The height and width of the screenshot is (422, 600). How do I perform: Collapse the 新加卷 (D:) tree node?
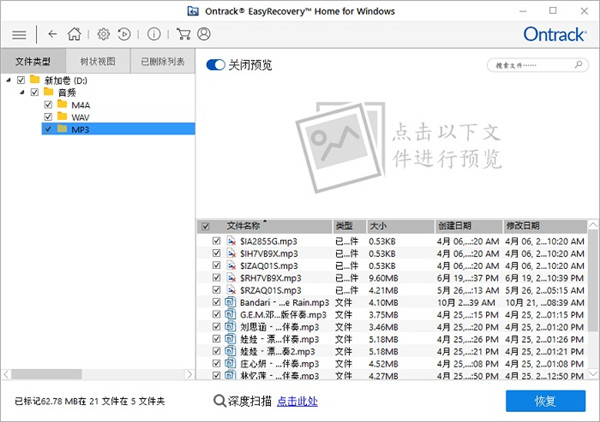point(8,80)
